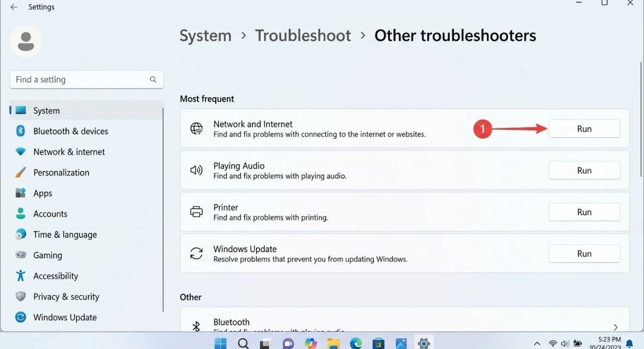Open the notifications bell
Viewport: 644px width, 349px height.
630,344
